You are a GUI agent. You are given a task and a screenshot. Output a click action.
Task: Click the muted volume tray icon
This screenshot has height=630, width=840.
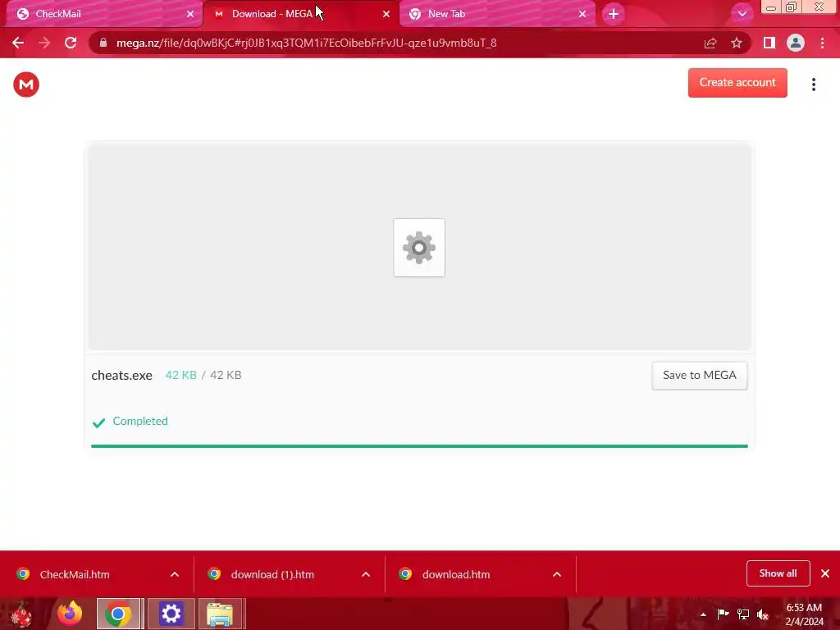point(763,614)
